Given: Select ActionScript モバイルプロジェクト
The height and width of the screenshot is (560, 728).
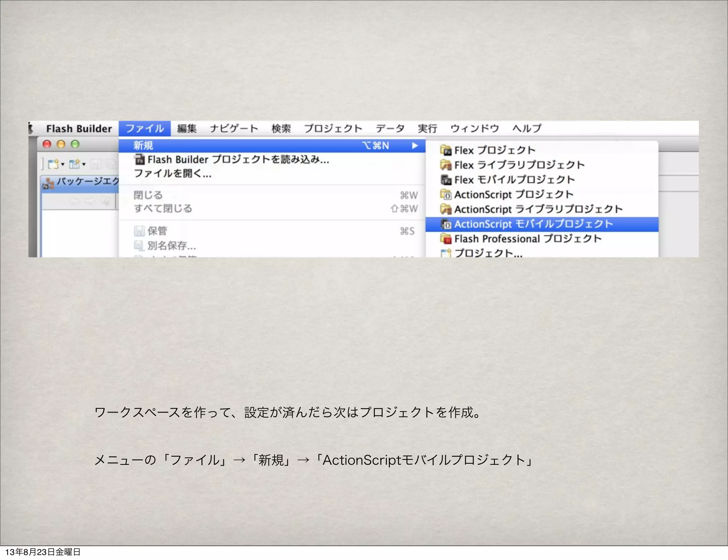Looking at the screenshot, I should pyautogui.click(x=542, y=224).
